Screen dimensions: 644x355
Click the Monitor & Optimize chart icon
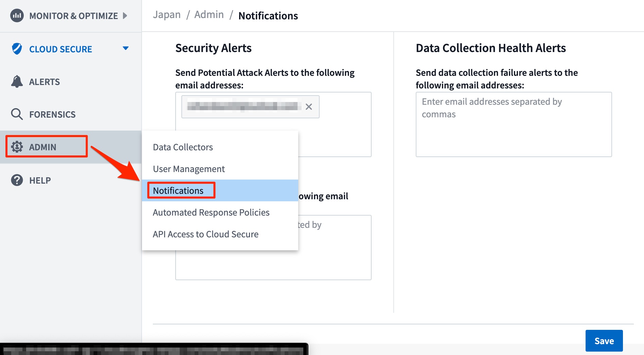pyautogui.click(x=17, y=15)
